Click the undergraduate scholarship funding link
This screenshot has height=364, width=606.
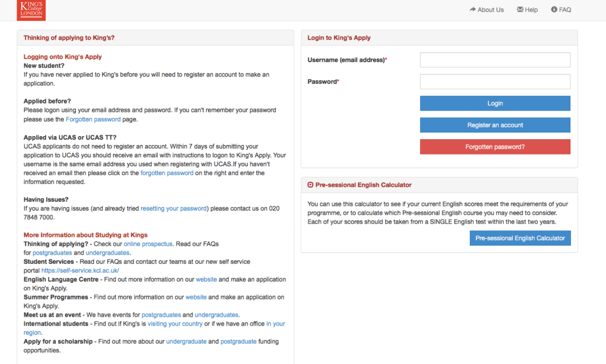186,342
